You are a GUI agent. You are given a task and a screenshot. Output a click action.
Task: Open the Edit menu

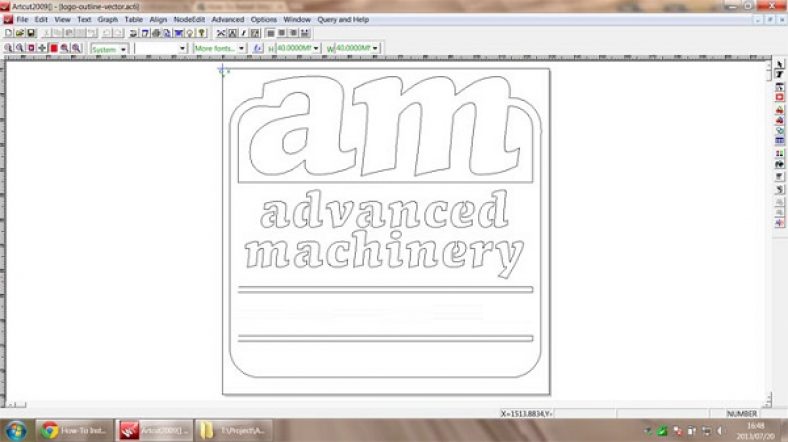(41, 20)
